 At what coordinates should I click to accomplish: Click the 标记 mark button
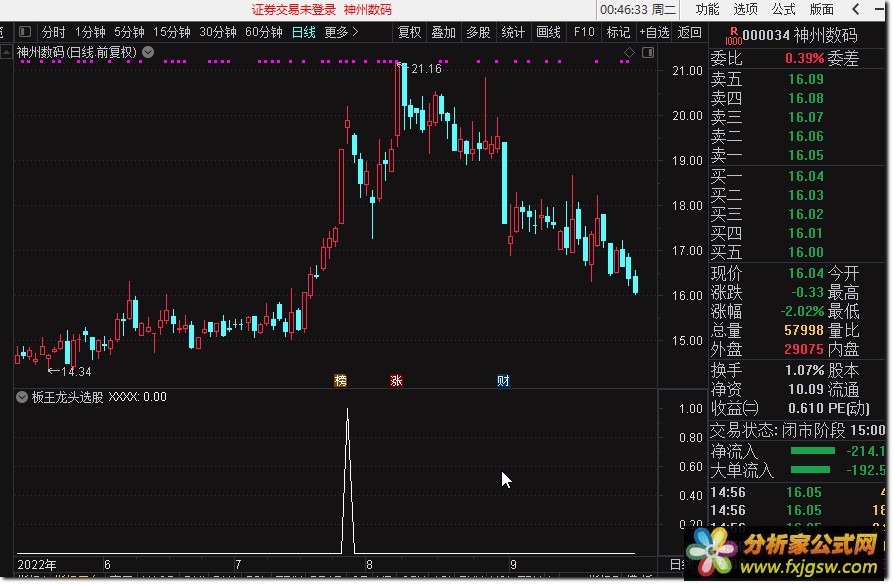[x=618, y=33]
